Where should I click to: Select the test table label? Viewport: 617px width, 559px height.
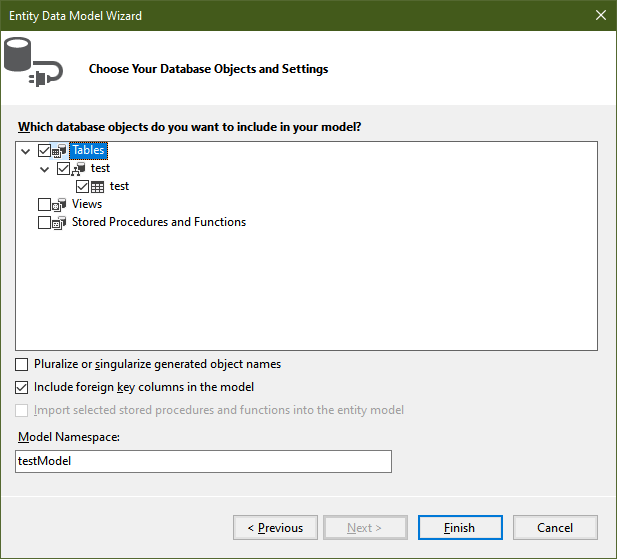119,186
